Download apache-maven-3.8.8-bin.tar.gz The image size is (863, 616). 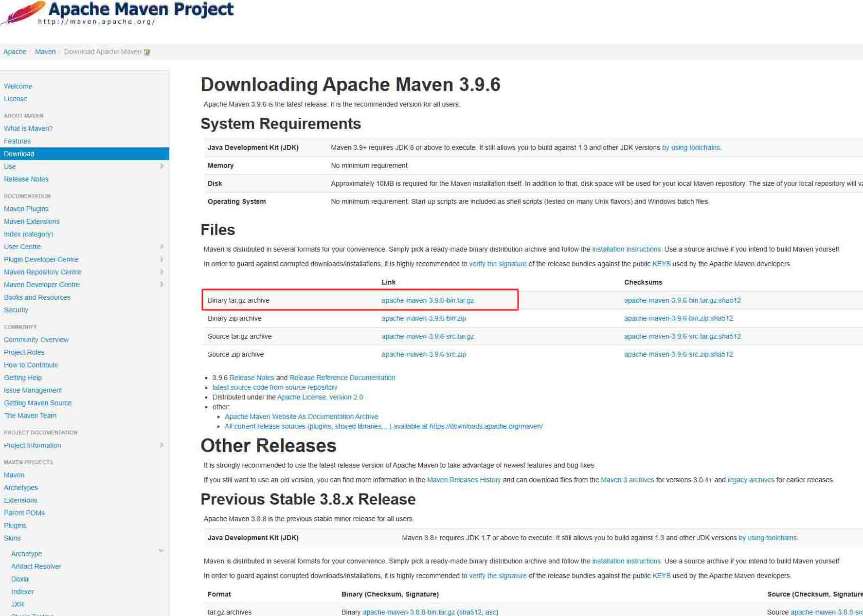(x=409, y=612)
